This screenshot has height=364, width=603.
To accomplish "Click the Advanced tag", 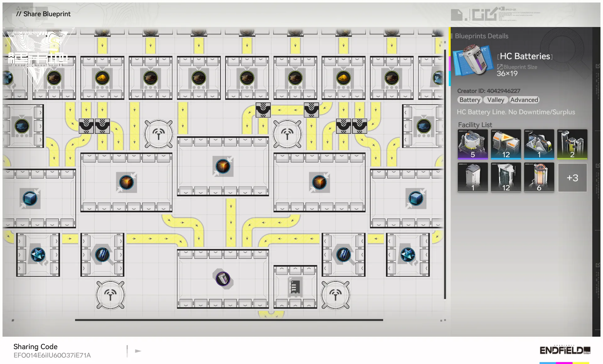I will tap(524, 100).
